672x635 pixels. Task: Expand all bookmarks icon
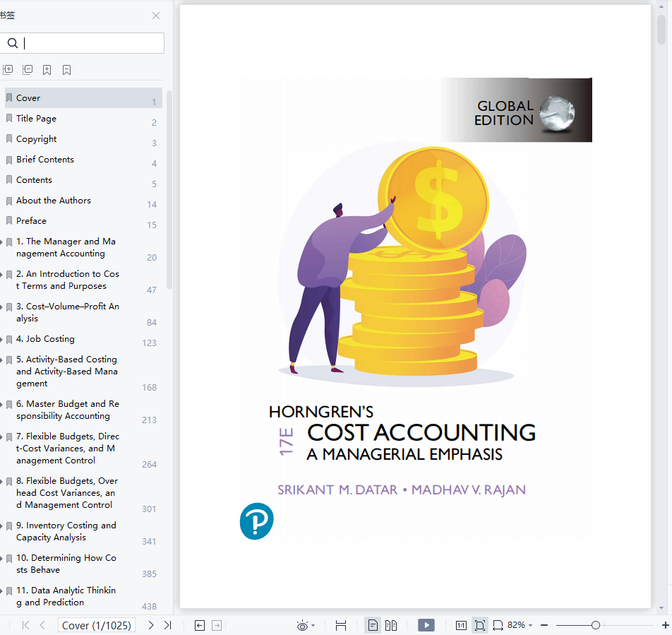8,69
